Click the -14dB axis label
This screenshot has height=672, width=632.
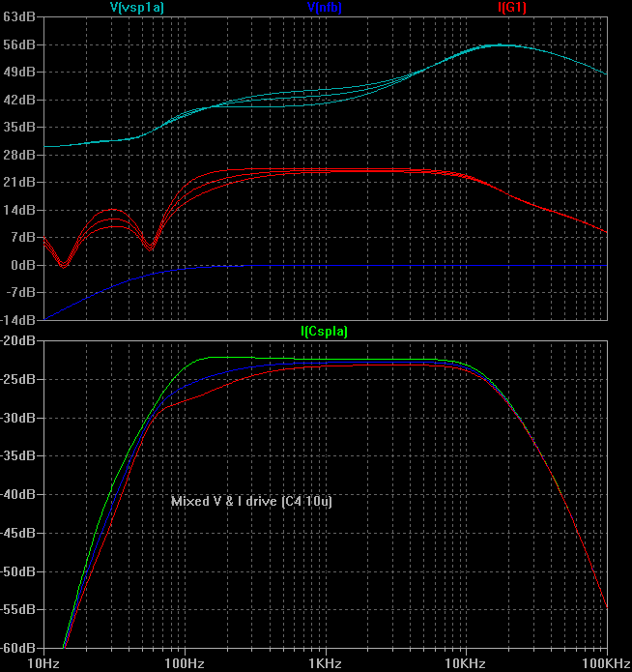coord(17,320)
